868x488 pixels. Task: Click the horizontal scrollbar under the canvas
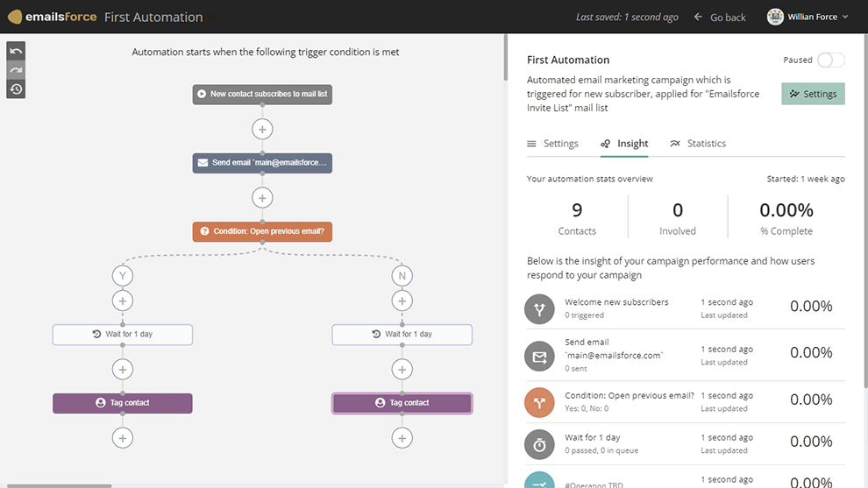pos(56,485)
